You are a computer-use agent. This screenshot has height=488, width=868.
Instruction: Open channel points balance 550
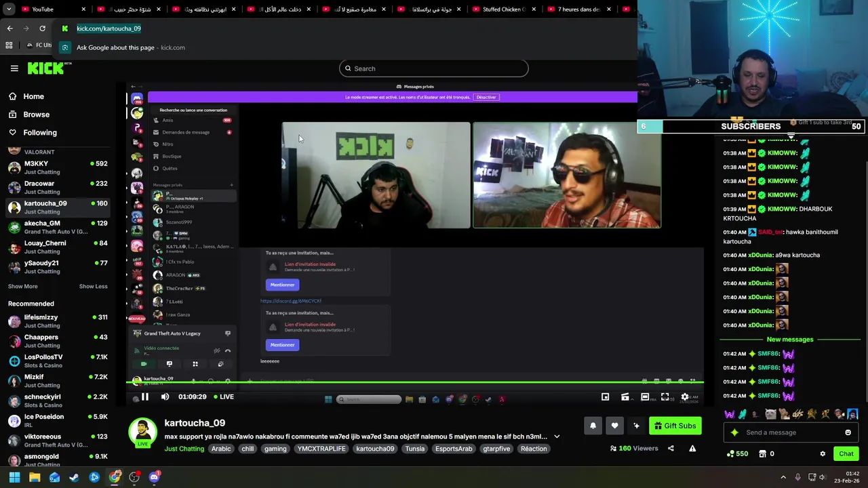pos(736,454)
